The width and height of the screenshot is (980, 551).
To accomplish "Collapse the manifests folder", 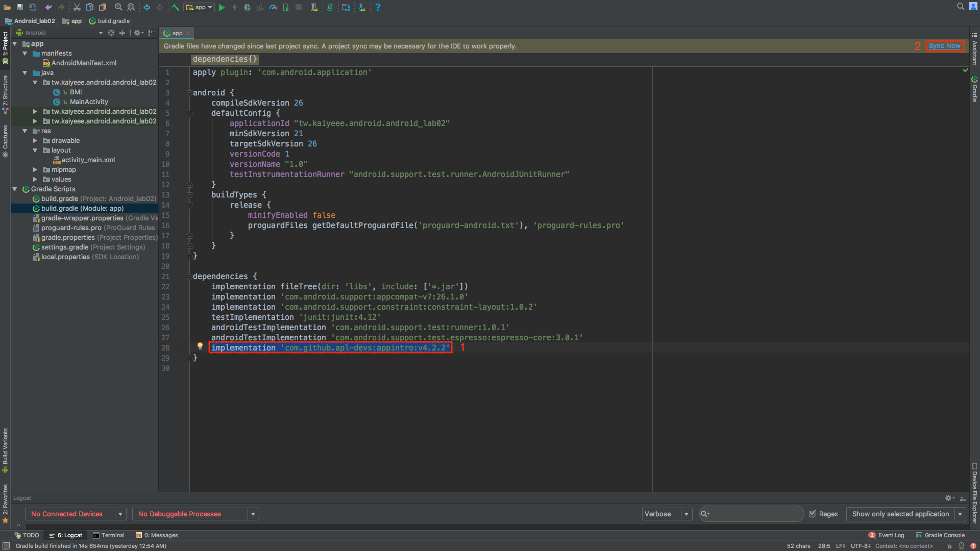I will tap(24, 53).
